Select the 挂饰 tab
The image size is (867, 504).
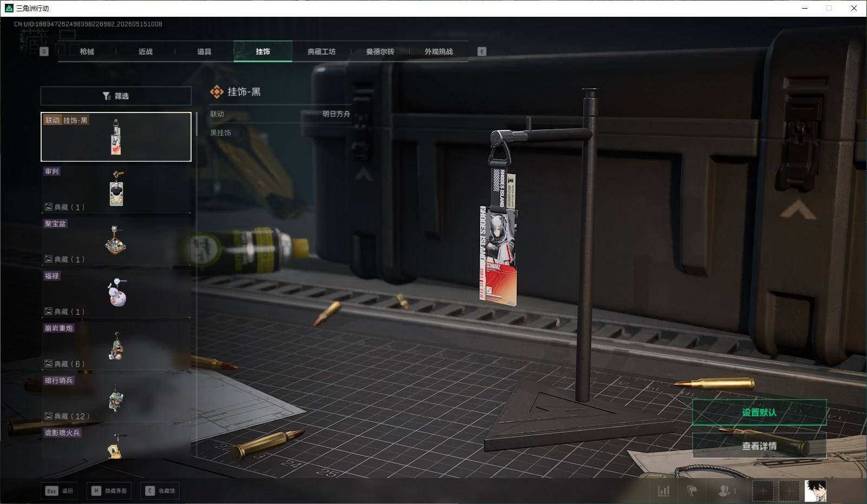pyautogui.click(x=263, y=51)
